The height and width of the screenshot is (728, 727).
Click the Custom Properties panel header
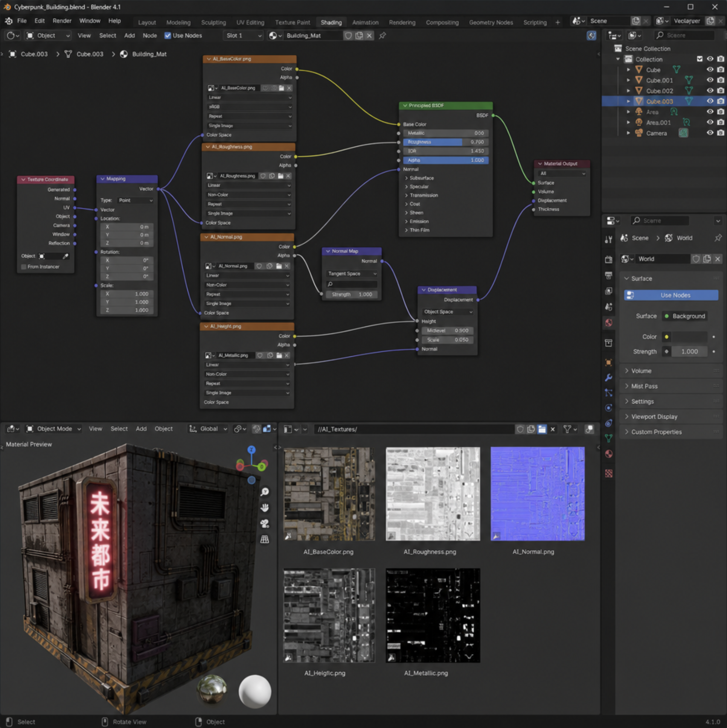click(x=671, y=432)
